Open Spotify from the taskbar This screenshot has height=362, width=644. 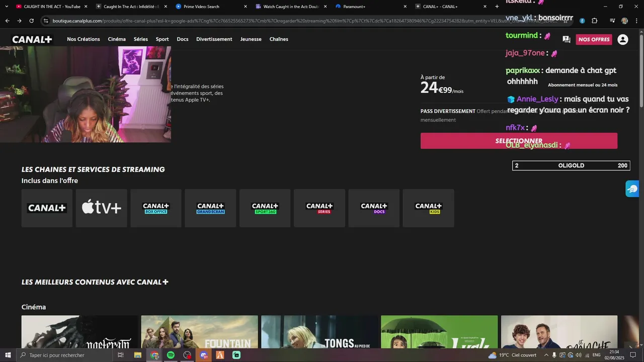tap(171, 355)
